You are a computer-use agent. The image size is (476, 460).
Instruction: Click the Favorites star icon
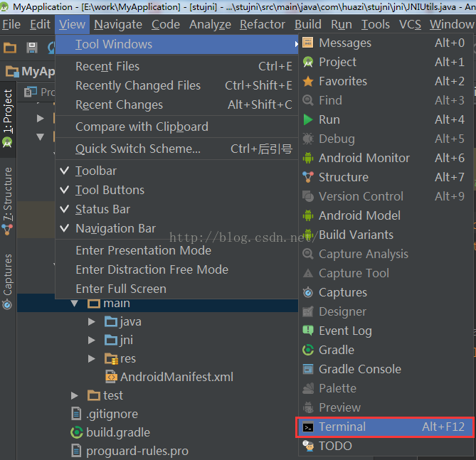tap(308, 81)
